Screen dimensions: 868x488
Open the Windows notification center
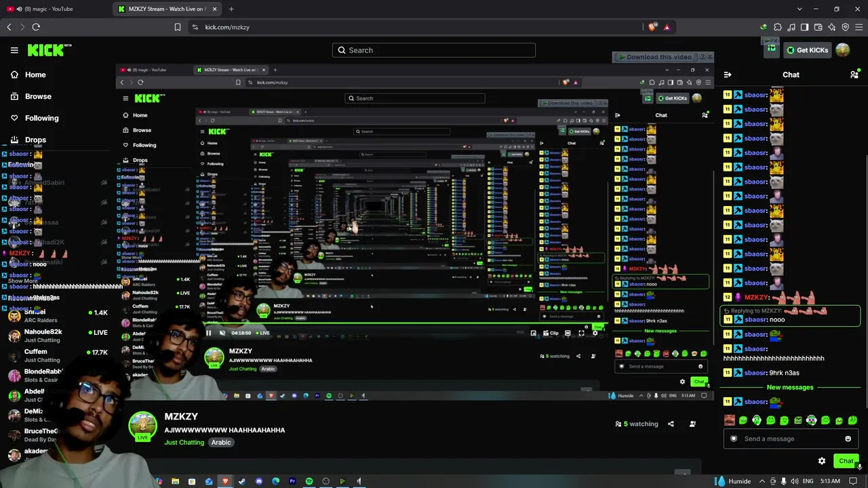[x=853, y=481]
